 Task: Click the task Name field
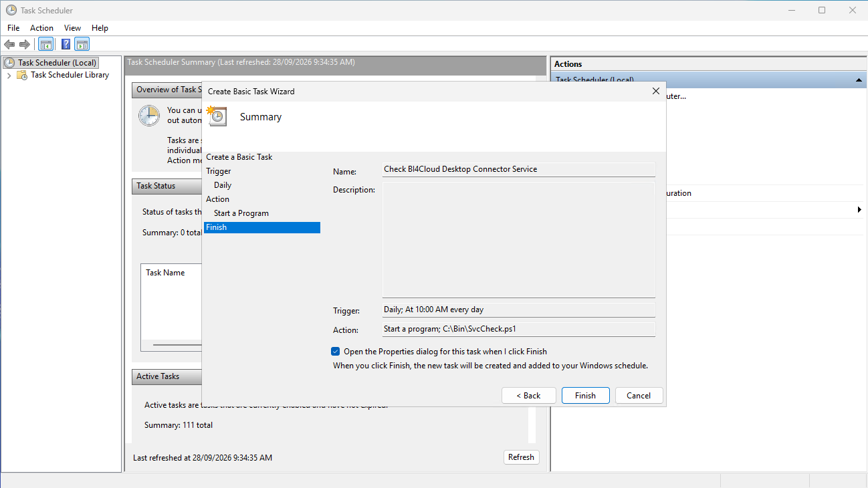tap(518, 170)
